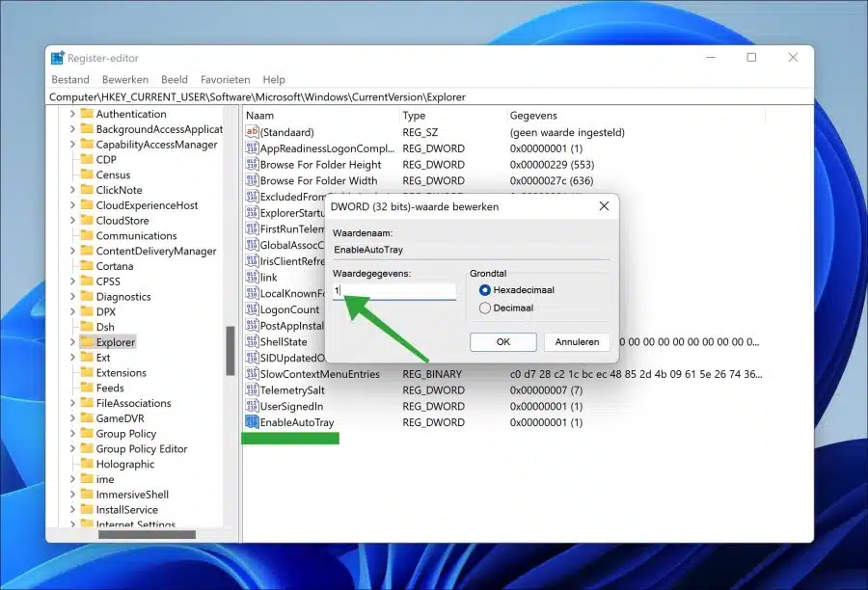Click the Holographic folder icon
The image size is (868, 590).
coord(87,464)
